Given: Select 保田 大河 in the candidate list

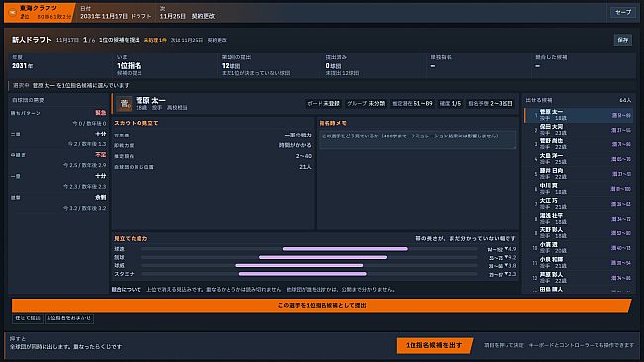Looking at the screenshot, I should pos(579,130).
